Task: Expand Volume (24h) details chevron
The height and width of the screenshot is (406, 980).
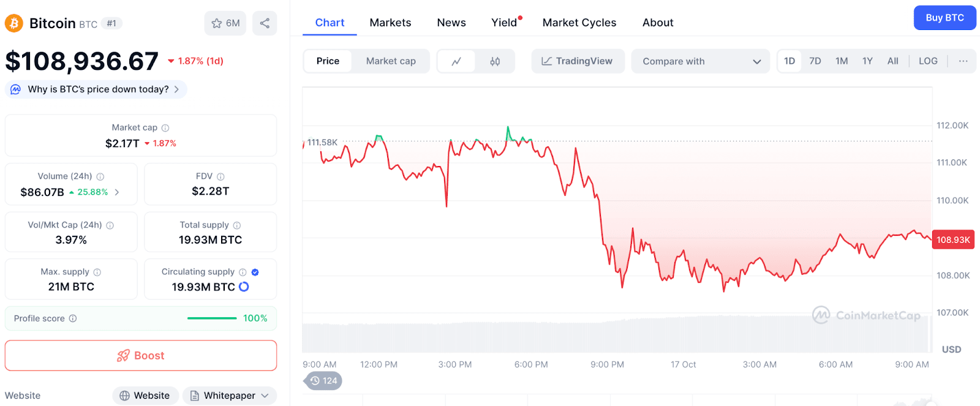Action: tap(117, 192)
